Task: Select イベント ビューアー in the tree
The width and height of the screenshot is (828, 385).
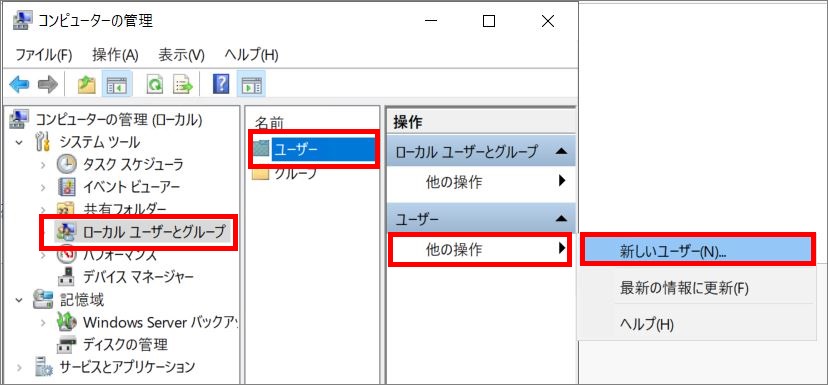Action: coord(131,186)
